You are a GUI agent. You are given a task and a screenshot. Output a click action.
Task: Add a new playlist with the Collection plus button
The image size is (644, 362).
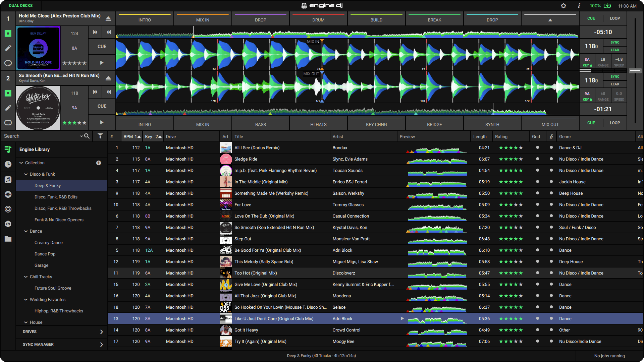click(98, 163)
